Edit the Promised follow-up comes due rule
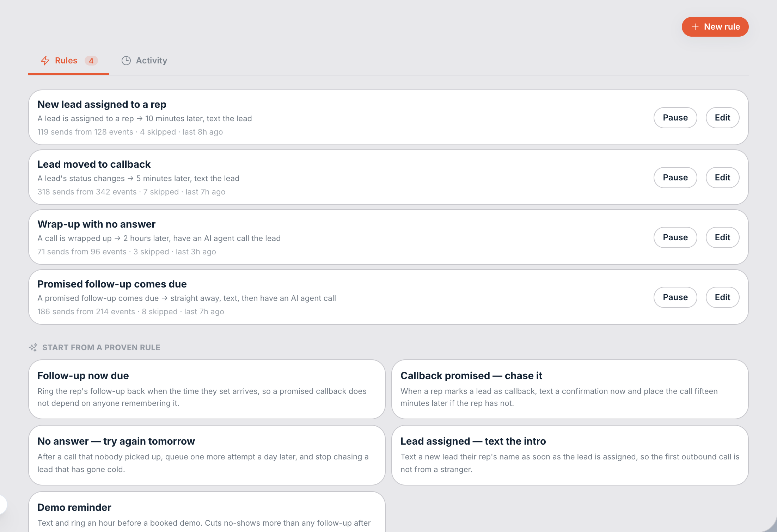This screenshot has height=532, width=777. tap(722, 297)
